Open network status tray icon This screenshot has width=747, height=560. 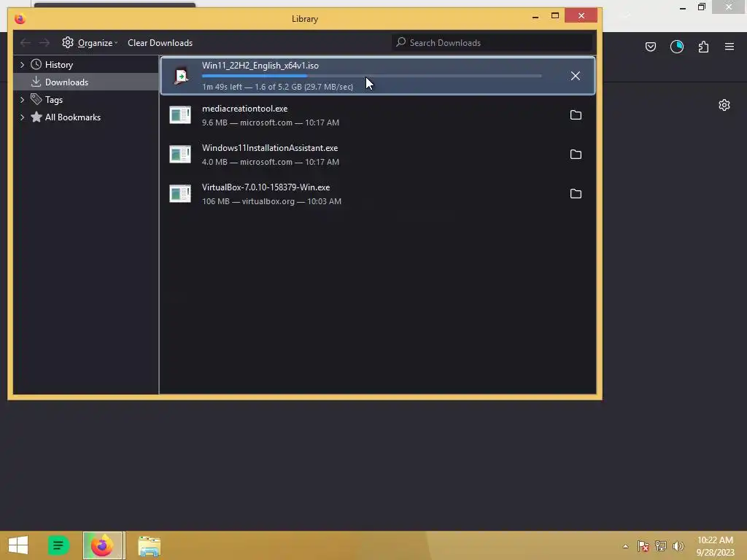pos(661,546)
